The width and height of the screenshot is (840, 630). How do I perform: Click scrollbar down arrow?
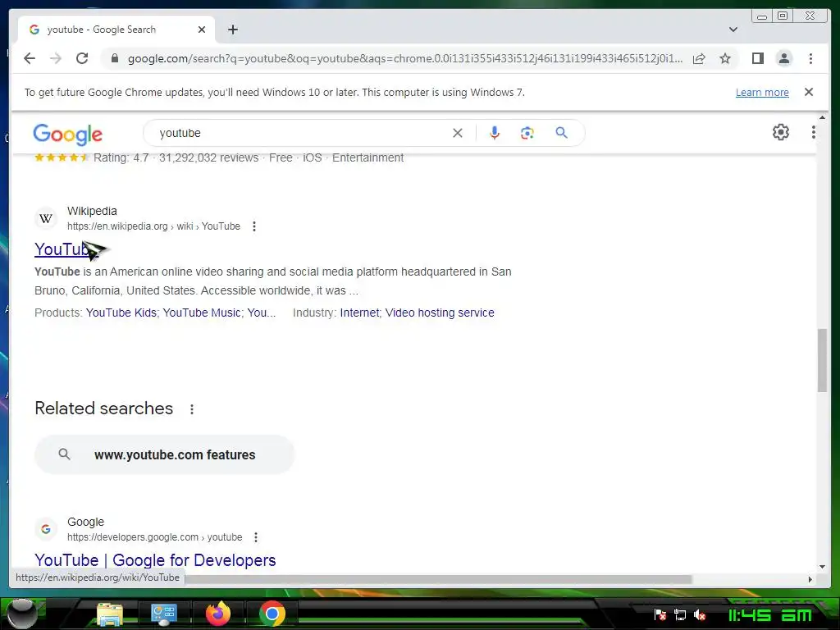coord(822,567)
